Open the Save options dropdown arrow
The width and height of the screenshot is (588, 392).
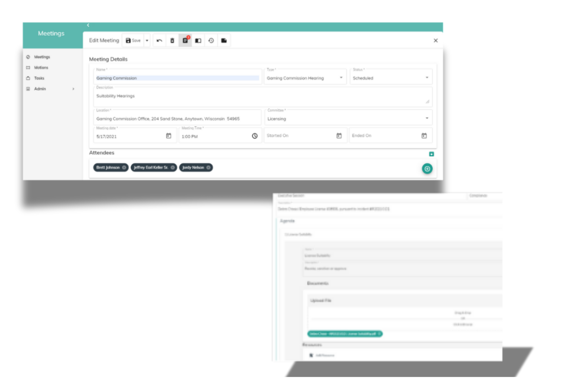pos(147,40)
